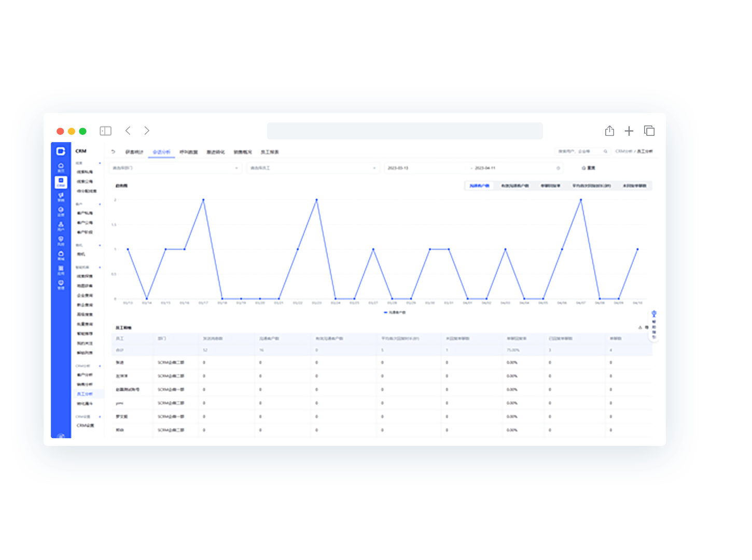The image size is (752, 560).
Task: Open the megaphone marketing icon in blue sidebar
Action: tap(61, 197)
